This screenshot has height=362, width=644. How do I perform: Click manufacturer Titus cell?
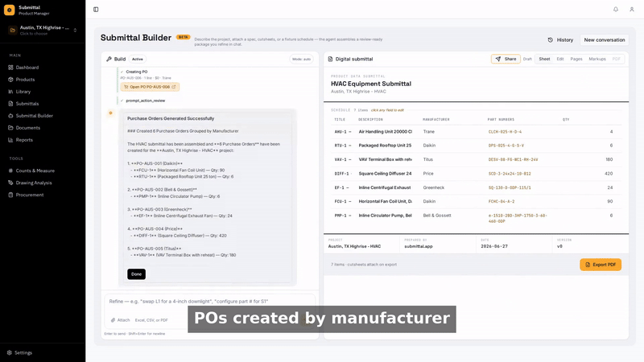tap(427, 159)
